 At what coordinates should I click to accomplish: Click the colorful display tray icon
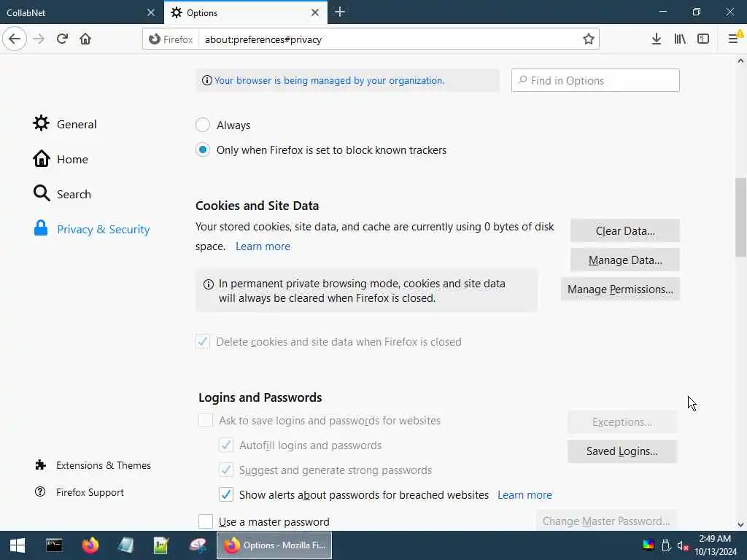649,545
